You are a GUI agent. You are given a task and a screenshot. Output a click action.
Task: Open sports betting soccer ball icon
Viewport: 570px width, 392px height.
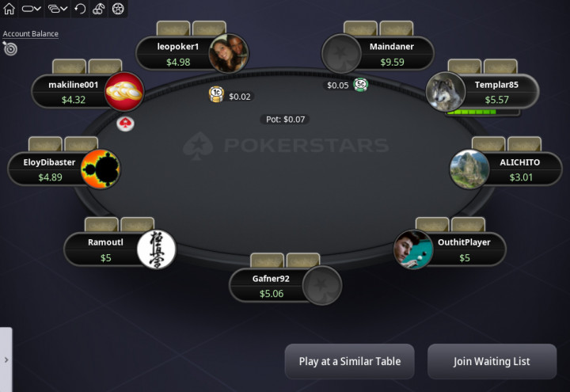click(118, 9)
